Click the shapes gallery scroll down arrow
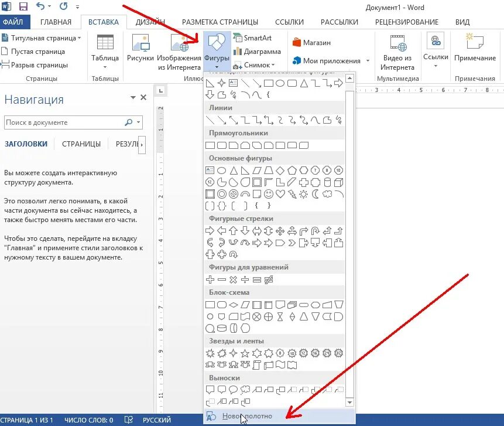 349,402
